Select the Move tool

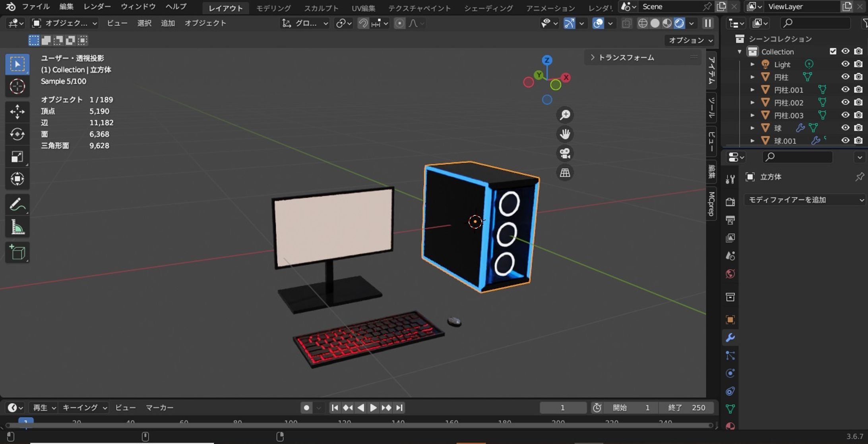pos(17,112)
